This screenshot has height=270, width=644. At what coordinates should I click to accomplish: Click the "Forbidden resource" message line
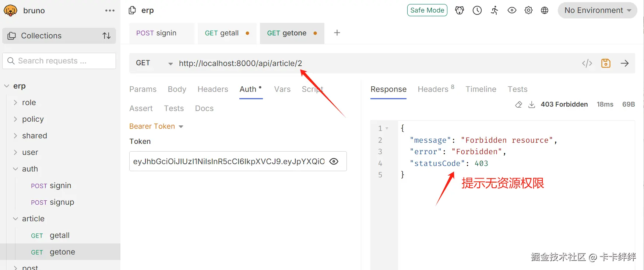(483, 140)
